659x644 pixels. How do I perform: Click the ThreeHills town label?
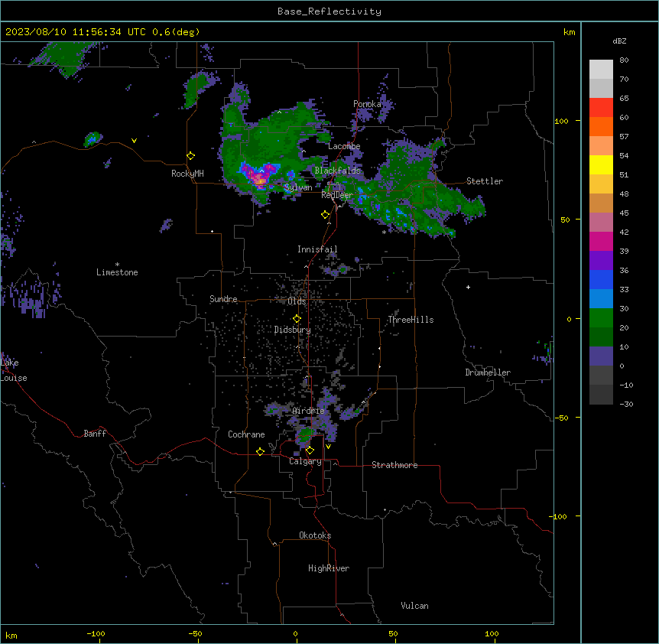coord(411,320)
